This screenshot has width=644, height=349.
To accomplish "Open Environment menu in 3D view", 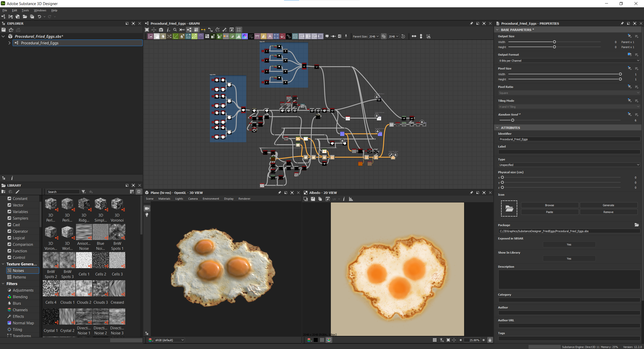I will coord(211,199).
